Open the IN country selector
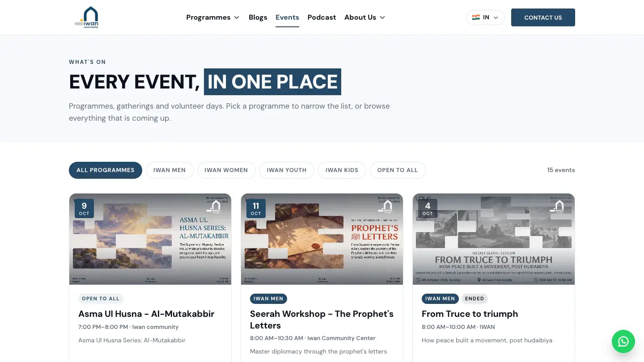Viewport: 644px width, 362px height. coord(485,17)
